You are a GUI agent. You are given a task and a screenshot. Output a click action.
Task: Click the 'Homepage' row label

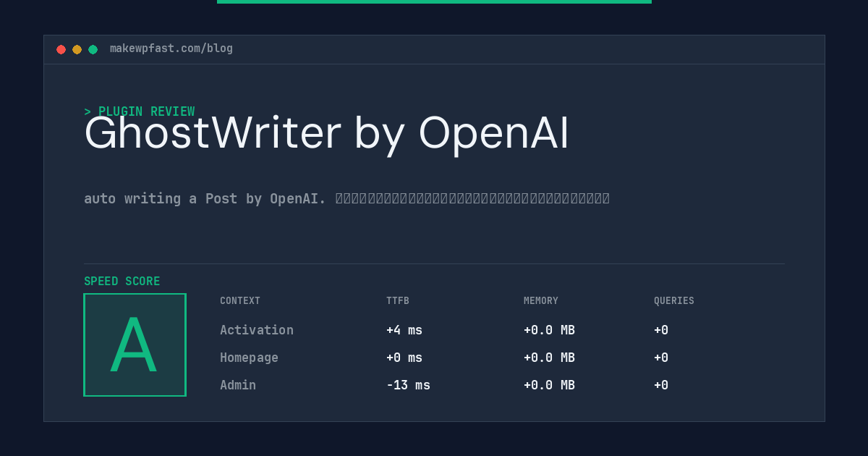pos(249,358)
